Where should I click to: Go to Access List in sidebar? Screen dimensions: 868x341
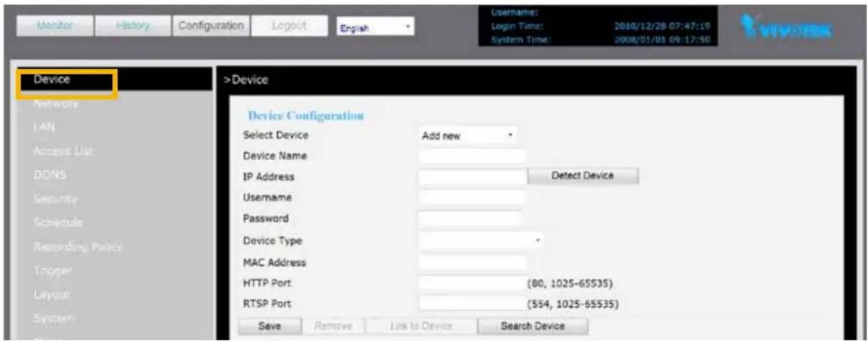click(62, 151)
